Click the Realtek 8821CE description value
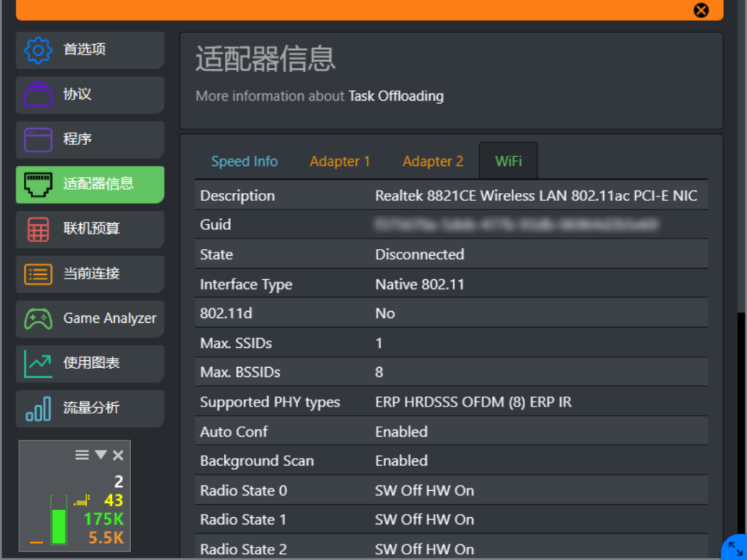 pos(536,196)
